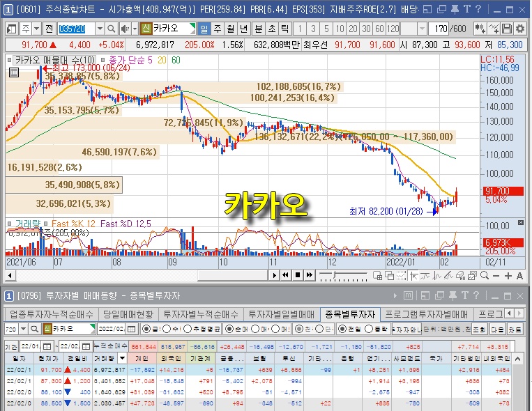This screenshot has height=411, width=532.
Task: Switch to 프로그램투자자별매매 tab
Action: [x=427, y=314]
